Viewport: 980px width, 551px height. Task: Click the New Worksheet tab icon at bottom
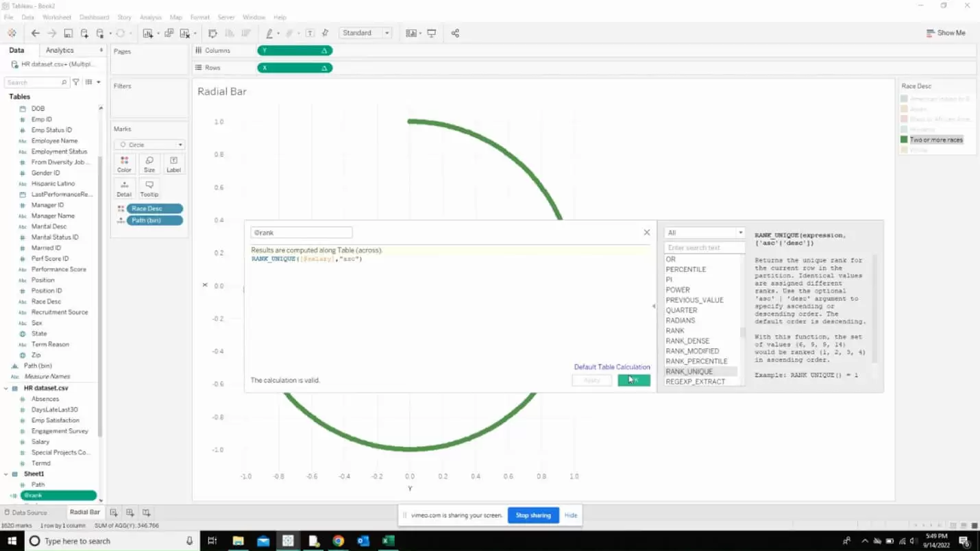114,512
